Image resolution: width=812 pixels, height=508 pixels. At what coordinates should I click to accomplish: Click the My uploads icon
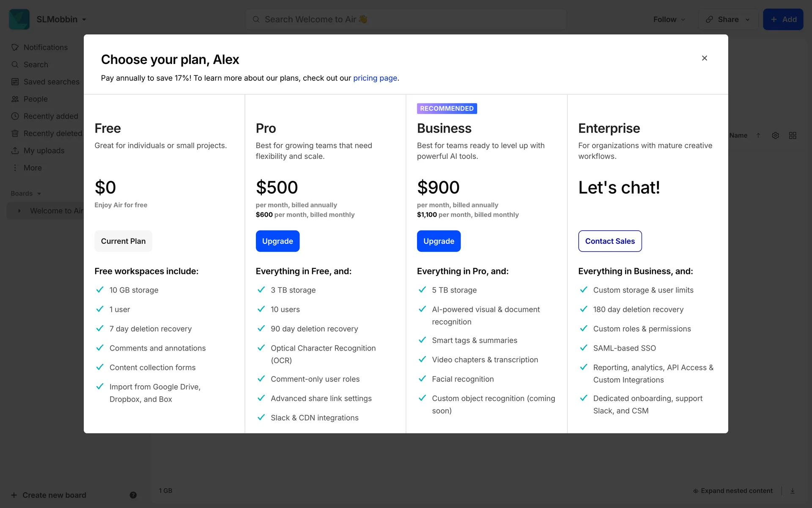coord(15,151)
